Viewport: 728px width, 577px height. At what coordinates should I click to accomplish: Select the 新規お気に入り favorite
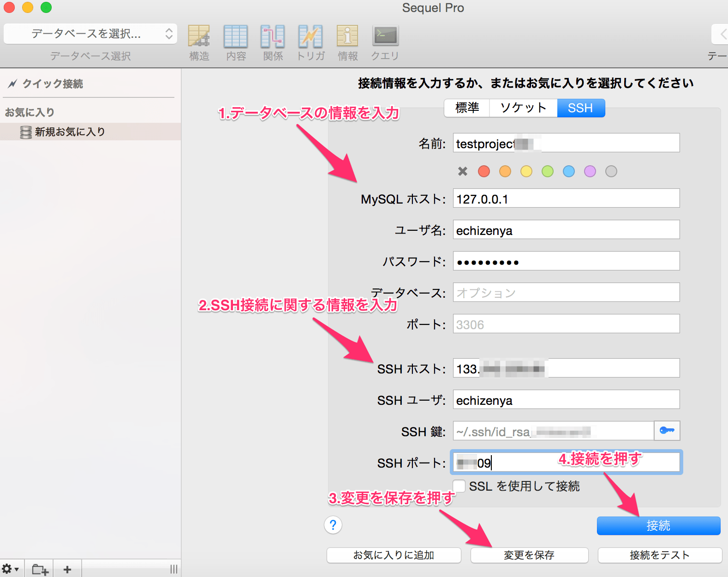tap(90, 132)
